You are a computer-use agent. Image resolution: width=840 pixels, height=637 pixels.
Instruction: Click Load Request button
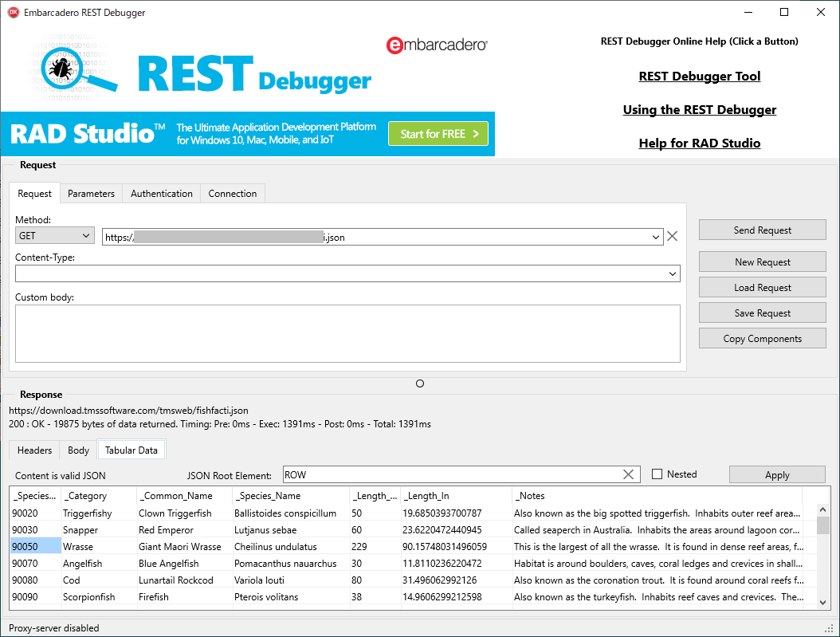tap(763, 288)
